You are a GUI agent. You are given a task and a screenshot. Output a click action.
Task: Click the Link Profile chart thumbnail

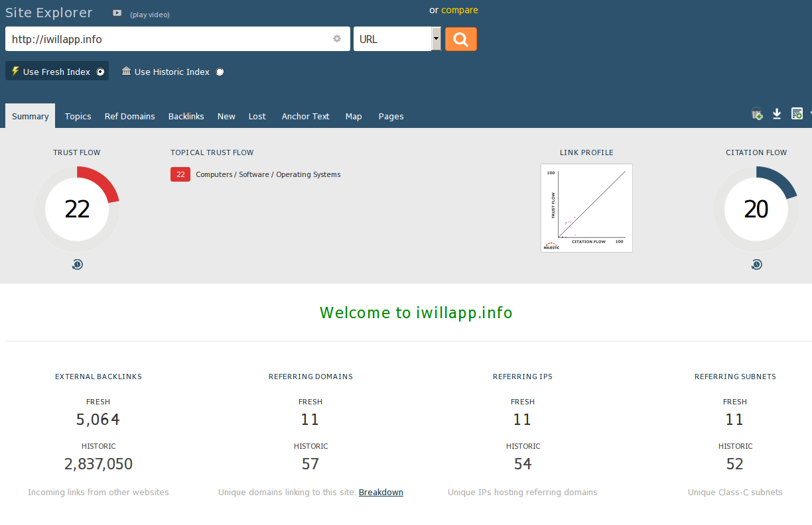point(586,208)
